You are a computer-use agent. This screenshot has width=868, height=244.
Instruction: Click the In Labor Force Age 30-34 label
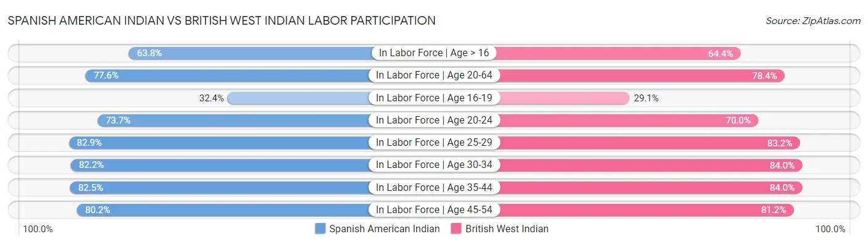tap(434, 164)
